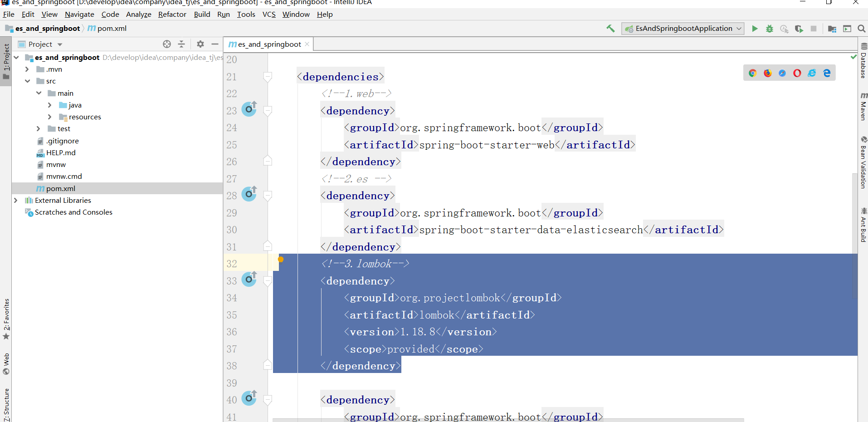Collapse all in Project panel
The width and height of the screenshot is (868, 422).
tap(181, 44)
